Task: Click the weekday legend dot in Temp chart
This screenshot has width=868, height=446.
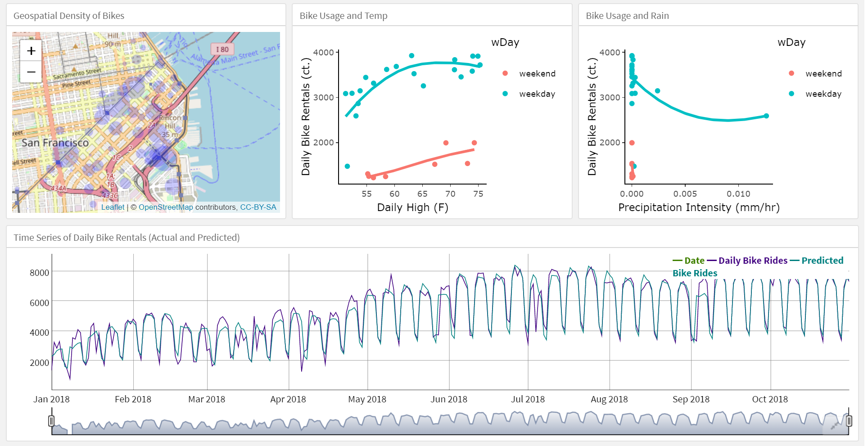Action: tap(505, 94)
